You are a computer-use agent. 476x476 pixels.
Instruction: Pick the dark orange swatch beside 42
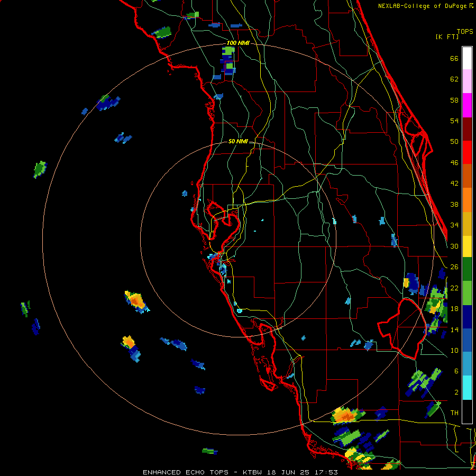click(467, 176)
